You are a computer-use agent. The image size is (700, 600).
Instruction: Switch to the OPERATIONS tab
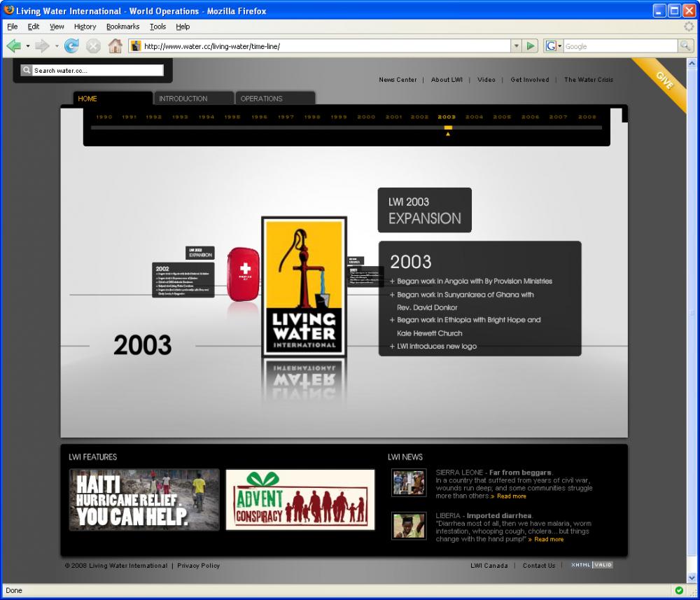coord(261,99)
